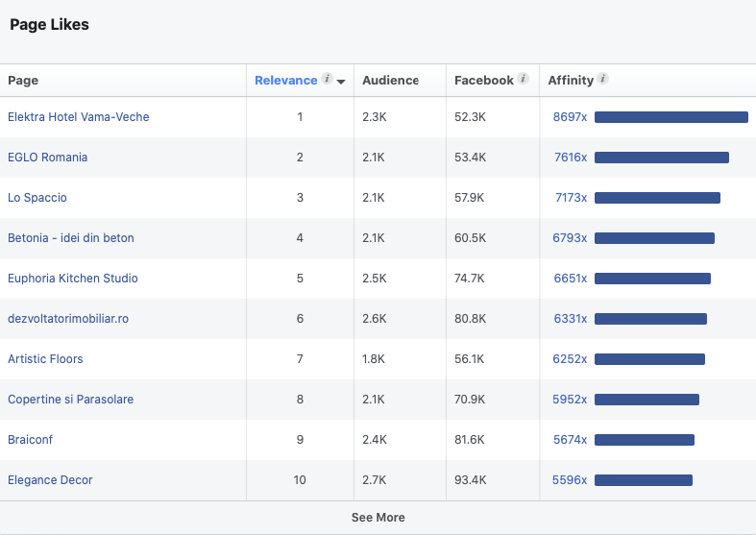Click the info icon next to Relevance
The height and width of the screenshot is (535, 756).
[x=327, y=80]
